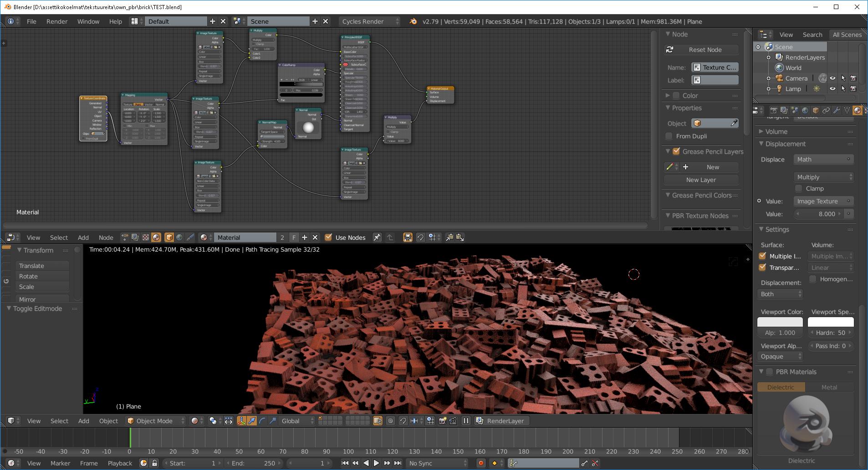Click the New Layer button
This screenshot has width=868, height=470.
pyautogui.click(x=701, y=180)
